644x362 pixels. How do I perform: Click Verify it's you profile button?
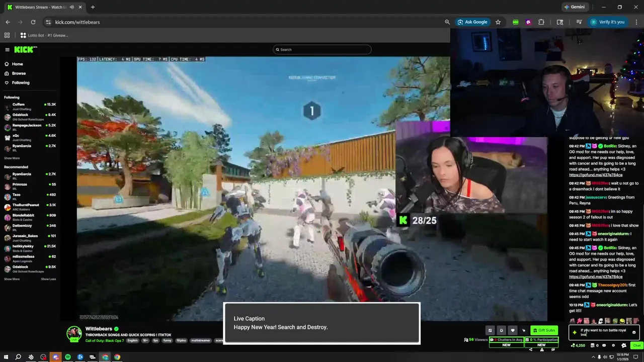pos(608,22)
